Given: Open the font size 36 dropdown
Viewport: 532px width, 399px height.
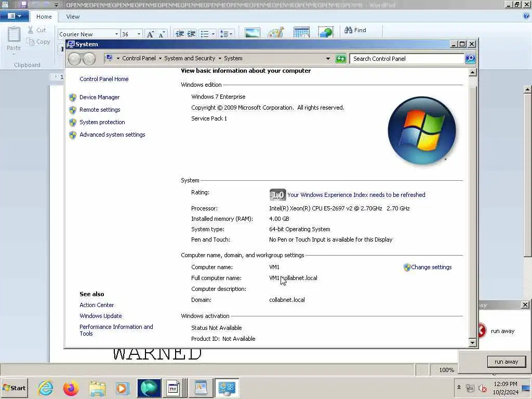Looking at the screenshot, I should 139,34.
